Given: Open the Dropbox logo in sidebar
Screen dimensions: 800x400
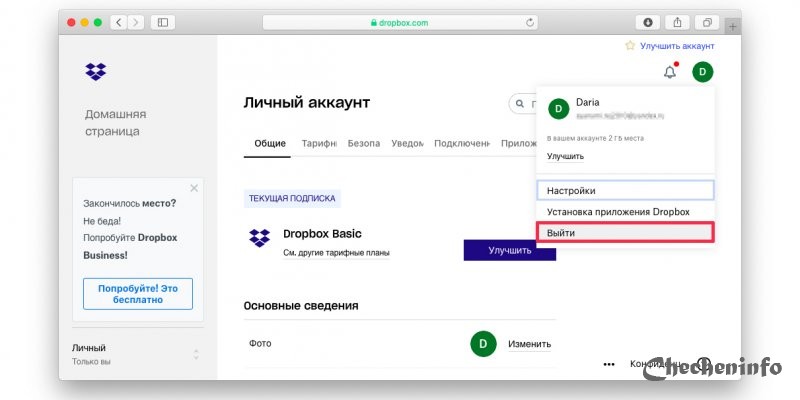Looking at the screenshot, I should (x=95, y=72).
